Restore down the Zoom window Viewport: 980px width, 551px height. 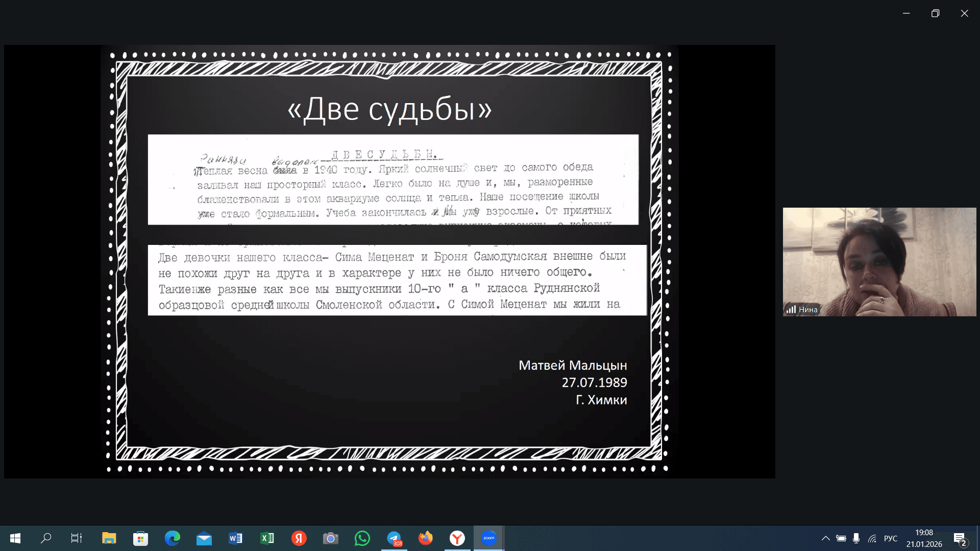[x=935, y=13]
